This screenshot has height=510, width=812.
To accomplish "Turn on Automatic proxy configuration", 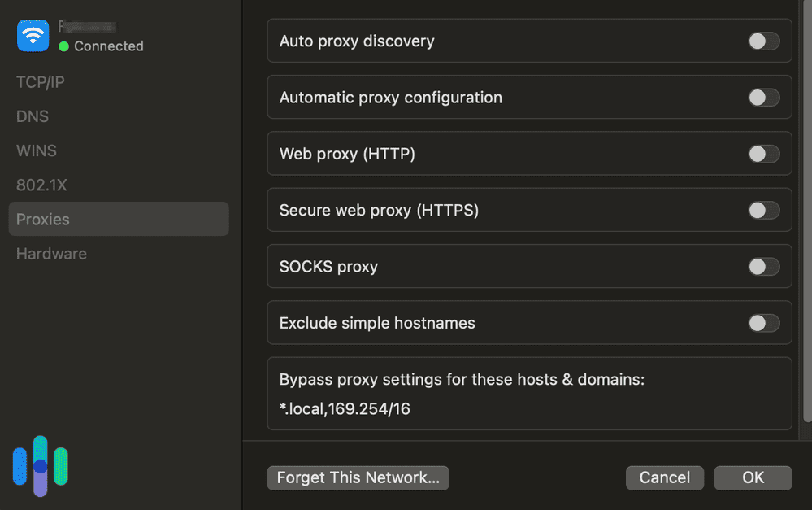I will (x=763, y=97).
